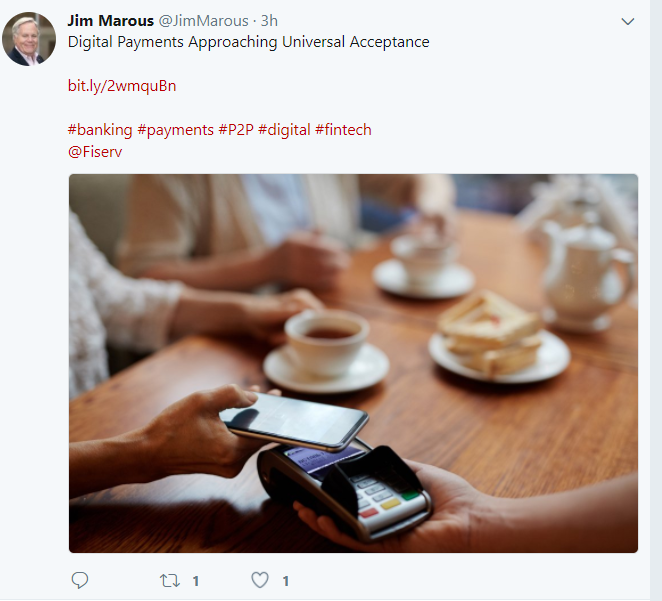This screenshot has height=601, width=662.
Task: Open the #payments hashtag
Action: coord(176,130)
